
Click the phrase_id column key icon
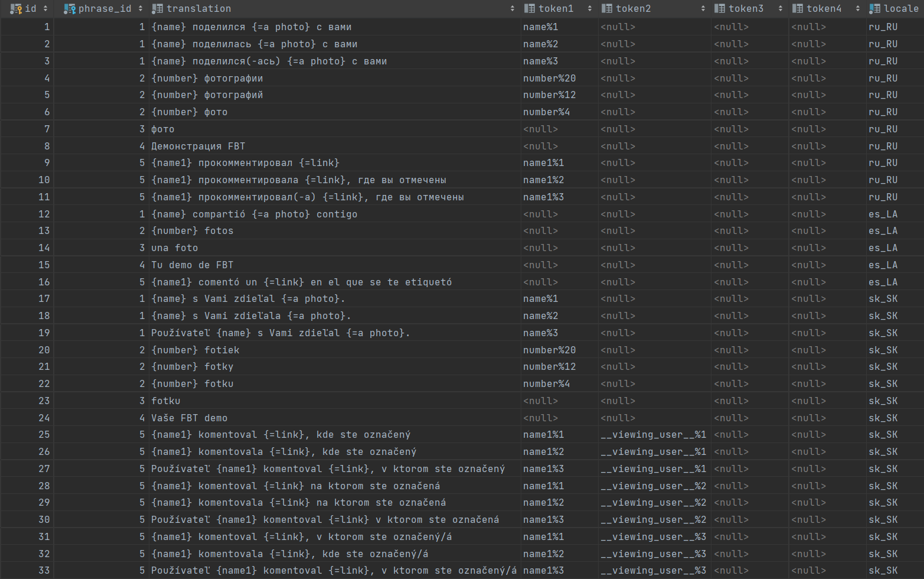70,9
